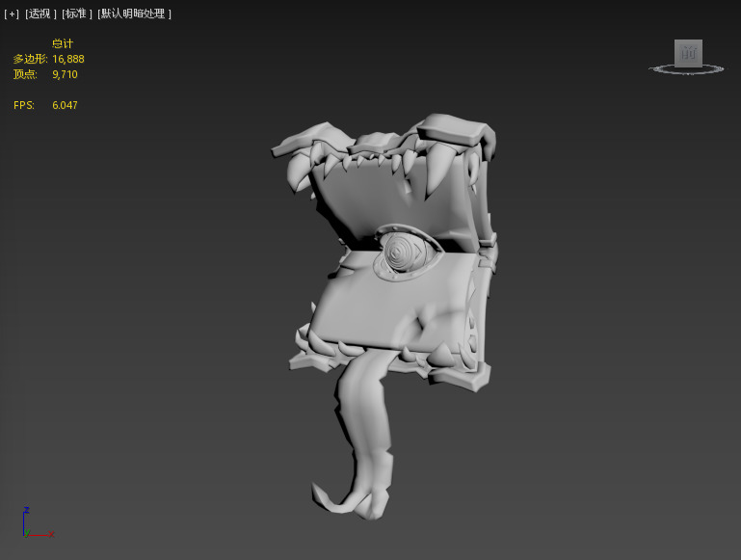741x560 pixels.
Task: Click the 多边形 statistics label
Action: [30, 59]
